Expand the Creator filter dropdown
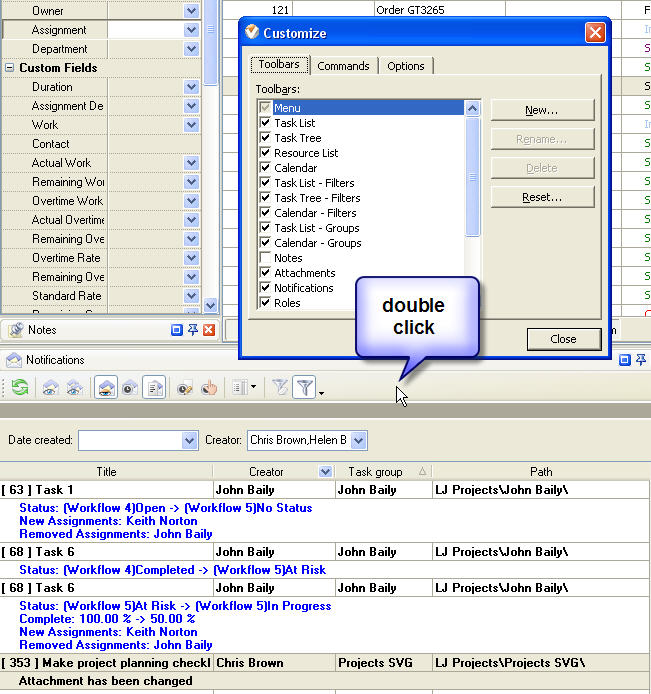 click(x=359, y=440)
